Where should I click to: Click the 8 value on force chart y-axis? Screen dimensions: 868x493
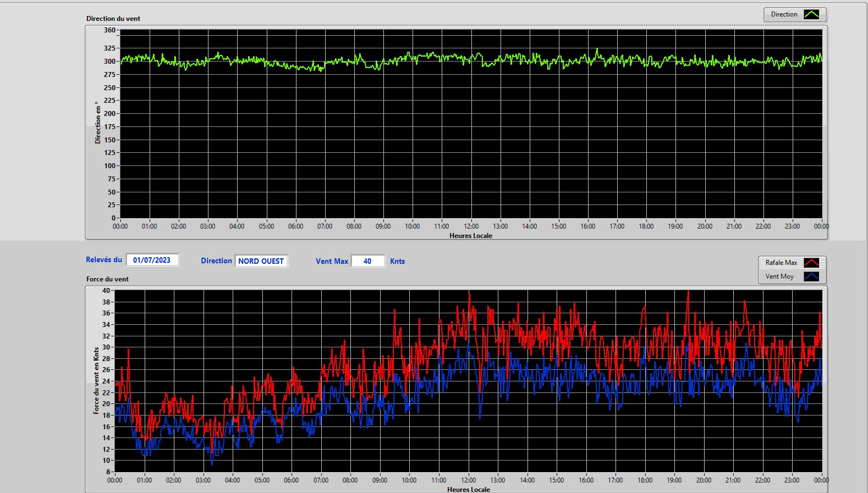pyautogui.click(x=108, y=472)
